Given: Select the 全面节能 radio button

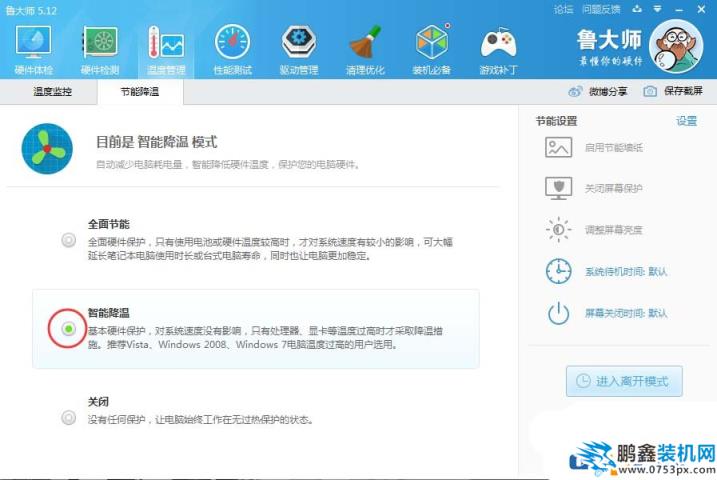Looking at the screenshot, I should (x=68, y=240).
